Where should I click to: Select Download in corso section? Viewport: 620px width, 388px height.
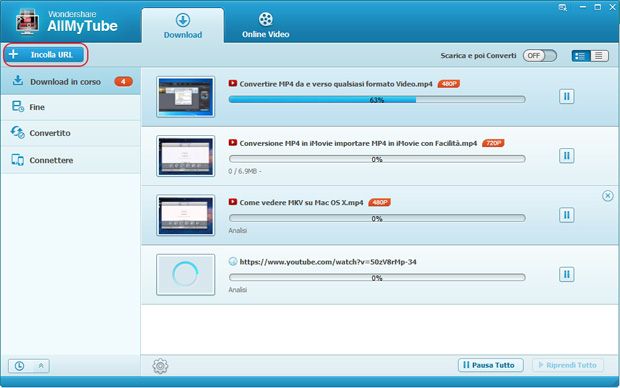tap(70, 81)
